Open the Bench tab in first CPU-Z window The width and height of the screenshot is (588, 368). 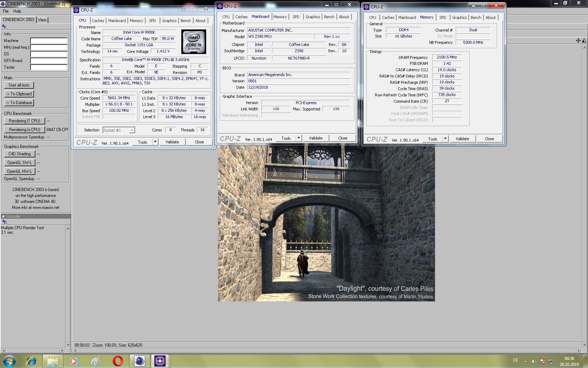click(x=186, y=21)
